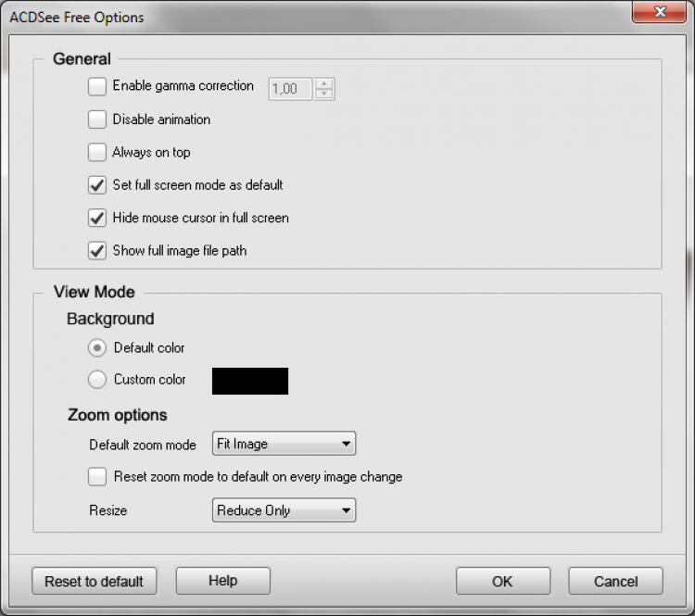The height and width of the screenshot is (616, 695).
Task: Decrease gamma value with the down arrow
Action: (x=324, y=94)
